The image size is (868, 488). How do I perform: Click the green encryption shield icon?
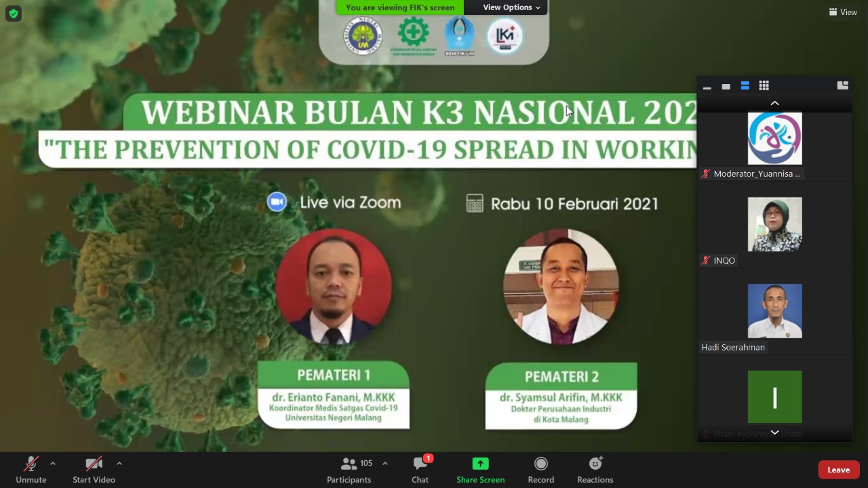click(14, 14)
